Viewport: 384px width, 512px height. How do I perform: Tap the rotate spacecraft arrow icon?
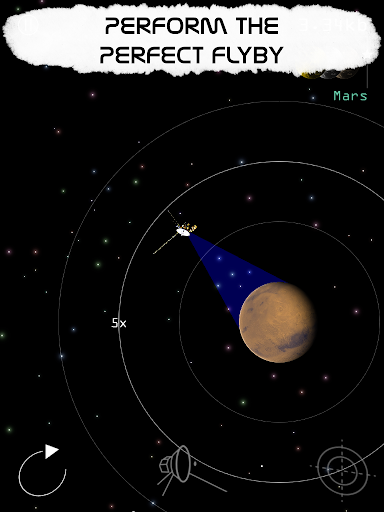pos(42,470)
